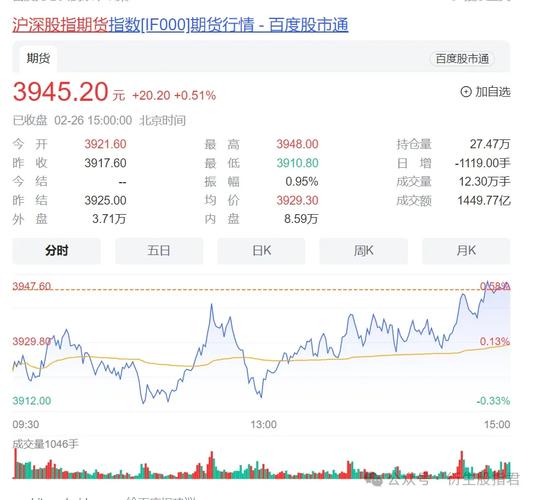The image size is (537, 500).
Task: Click the 持仓量 value 27.47万
Action: point(490,144)
